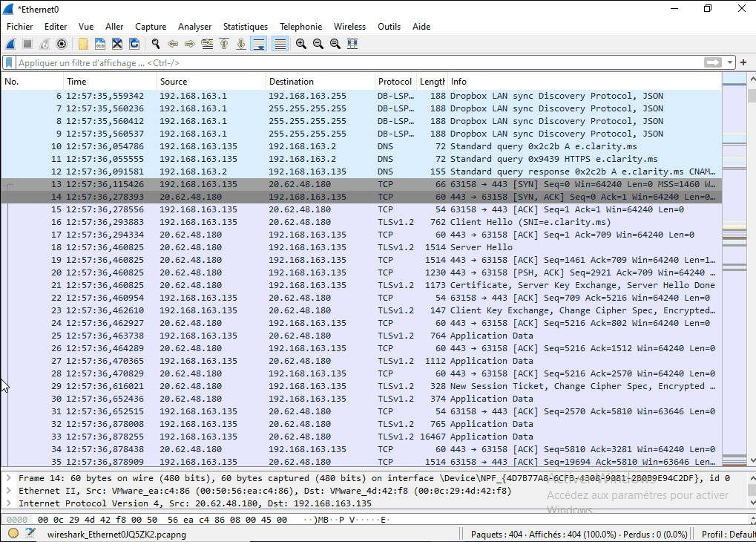Start a new capture with the shark fin icon
The image size is (756, 542).
pyautogui.click(x=10, y=44)
